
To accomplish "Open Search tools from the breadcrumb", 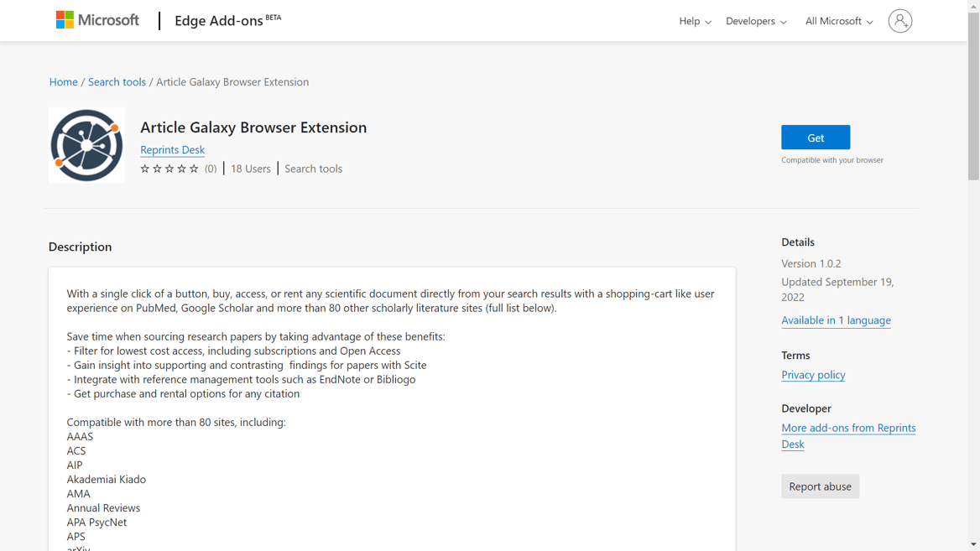I will point(117,81).
